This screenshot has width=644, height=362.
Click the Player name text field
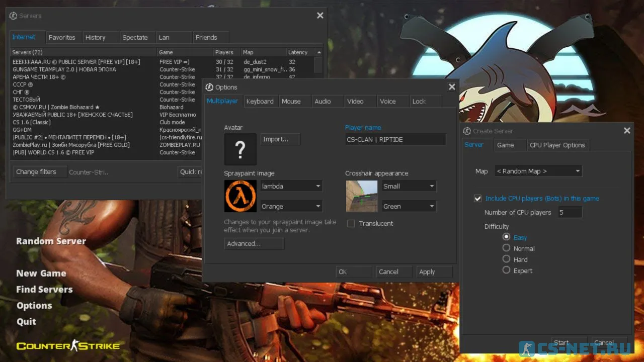click(395, 140)
